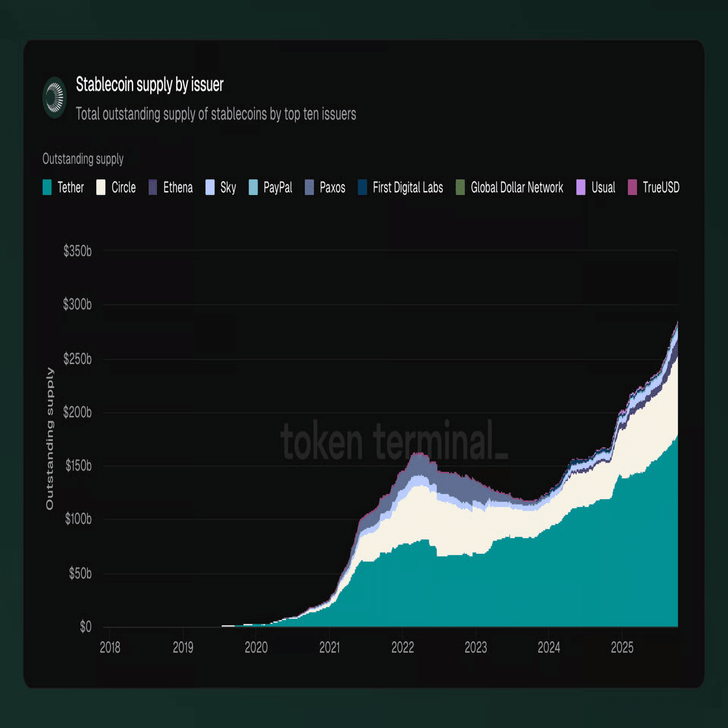Click the Circle cream legend swatch
This screenshot has height=728, width=728.
[x=101, y=188]
